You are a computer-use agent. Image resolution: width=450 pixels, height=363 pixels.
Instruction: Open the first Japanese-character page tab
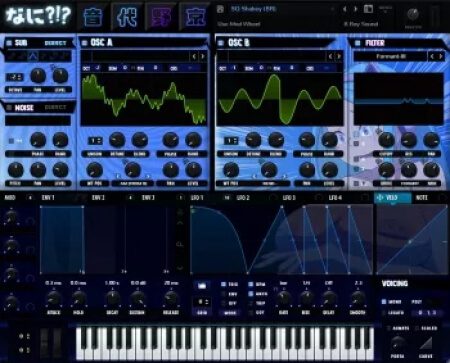[93, 17]
